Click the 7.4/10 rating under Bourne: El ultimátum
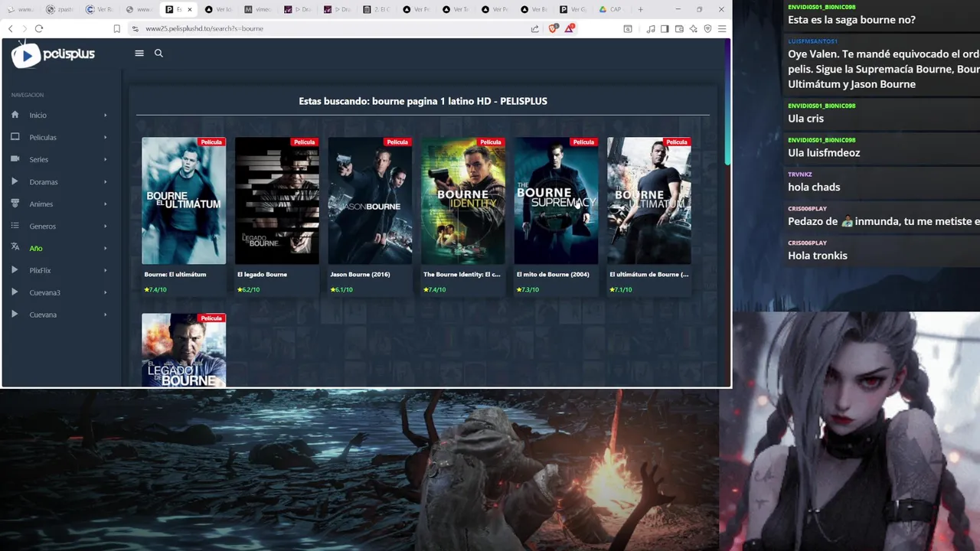Viewport: 980px width, 551px height. point(155,290)
